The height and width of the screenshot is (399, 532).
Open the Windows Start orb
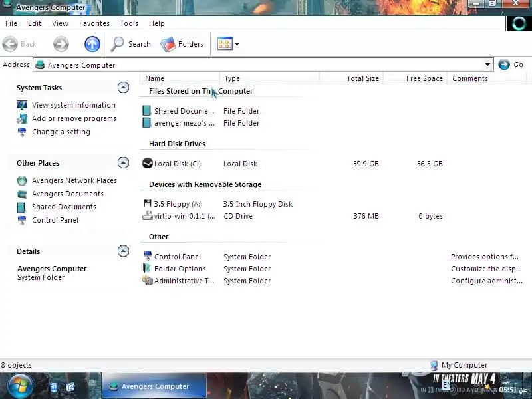click(x=20, y=386)
